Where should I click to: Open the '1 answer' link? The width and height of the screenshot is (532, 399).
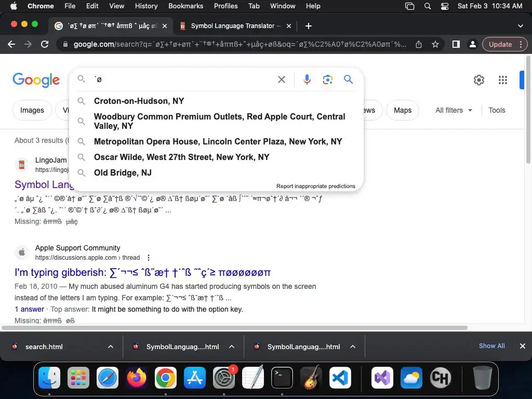pyautogui.click(x=29, y=309)
